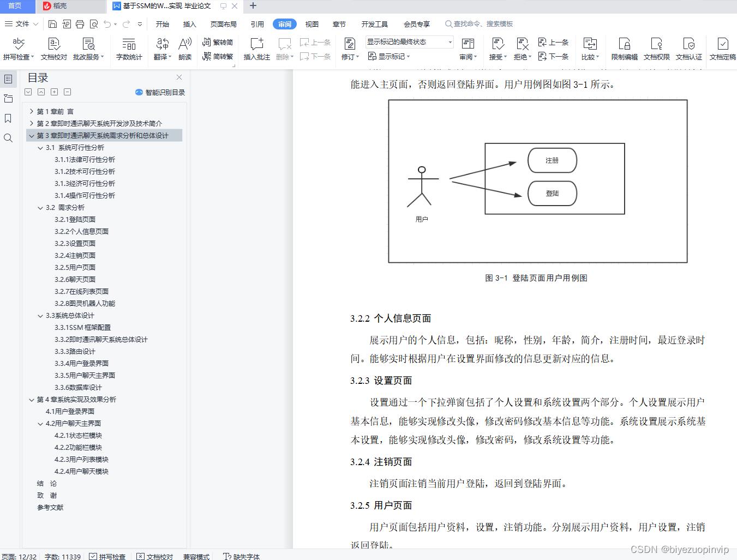Expand the 第 2 章 outline node
Screen dimensions: 737x560
click(x=32, y=123)
